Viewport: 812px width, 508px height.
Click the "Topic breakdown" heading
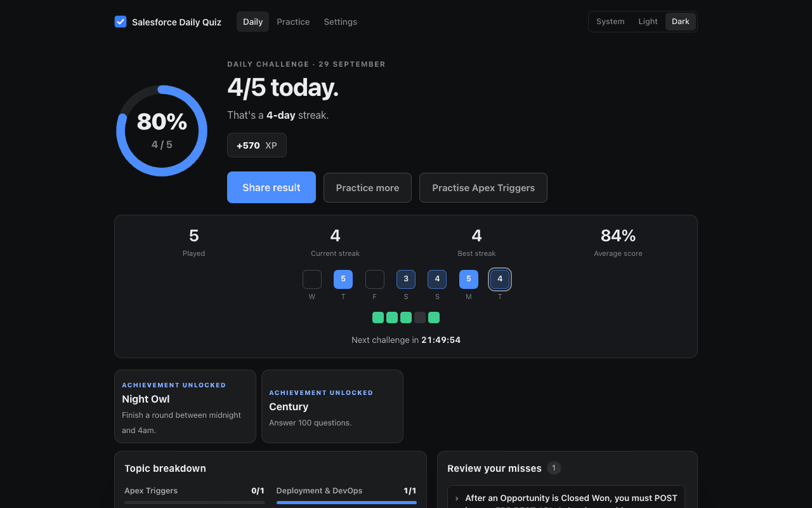pyautogui.click(x=165, y=469)
